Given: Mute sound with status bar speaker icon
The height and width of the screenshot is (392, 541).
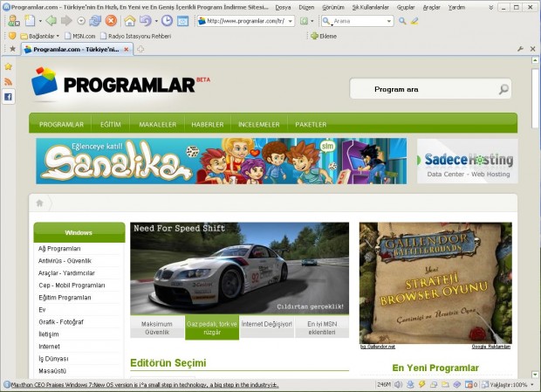Looking at the screenshot, I should [x=398, y=384].
